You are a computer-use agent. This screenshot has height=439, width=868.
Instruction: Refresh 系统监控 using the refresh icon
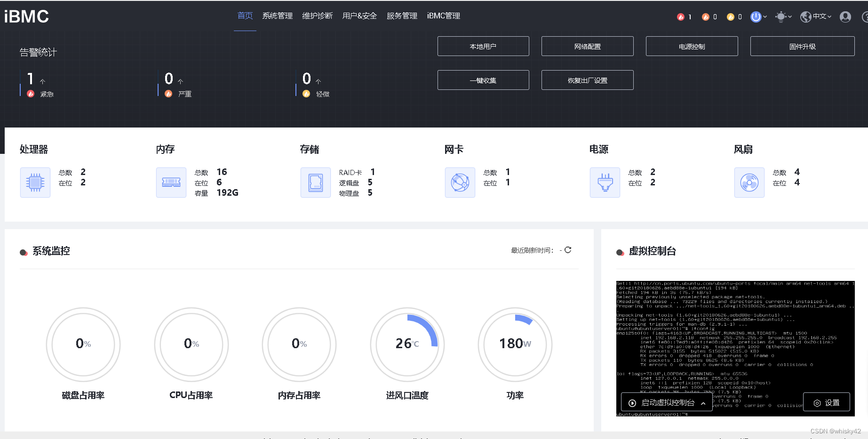pos(569,250)
